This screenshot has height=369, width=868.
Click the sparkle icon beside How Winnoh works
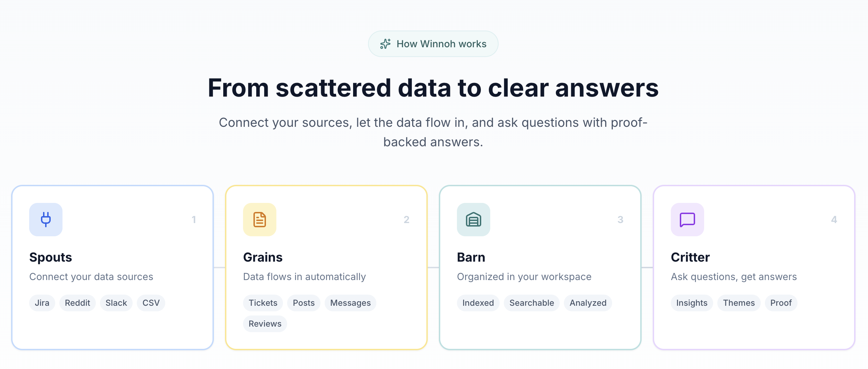385,44
